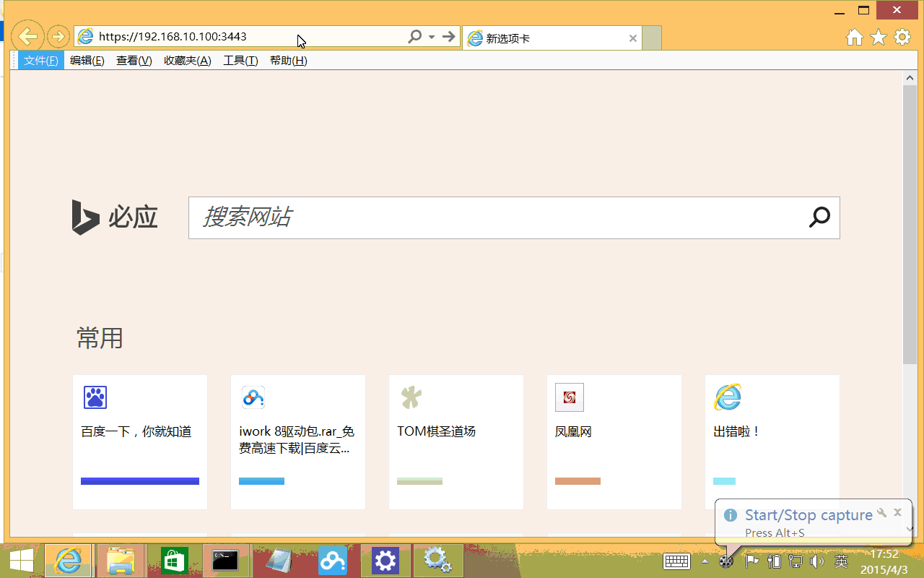
Task: Open the 收藏夹(A) menu
Action: coord(188,61)
